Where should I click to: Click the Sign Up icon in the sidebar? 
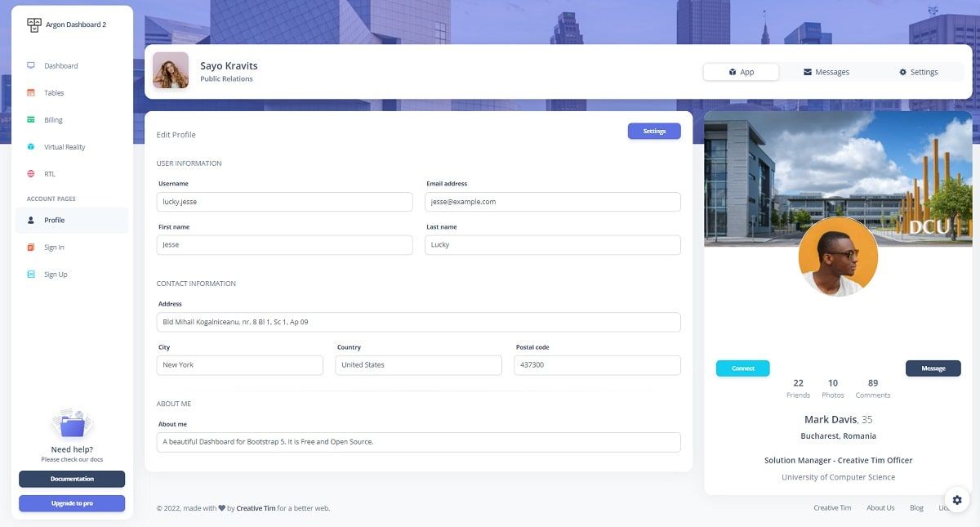click(31, 274)
